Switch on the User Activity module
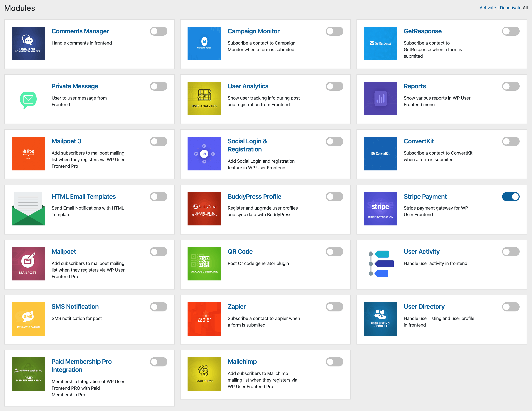Screen dimensions: 532x411 tap(511, 252)
